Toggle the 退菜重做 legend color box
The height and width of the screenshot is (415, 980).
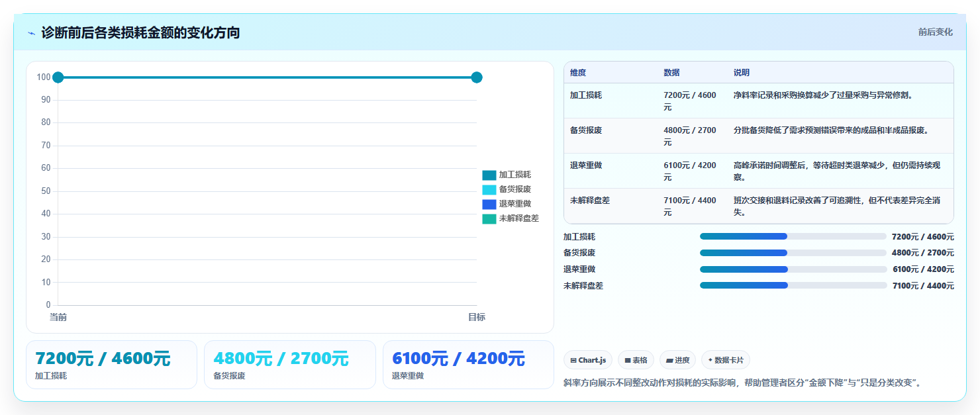click(489, 204)
